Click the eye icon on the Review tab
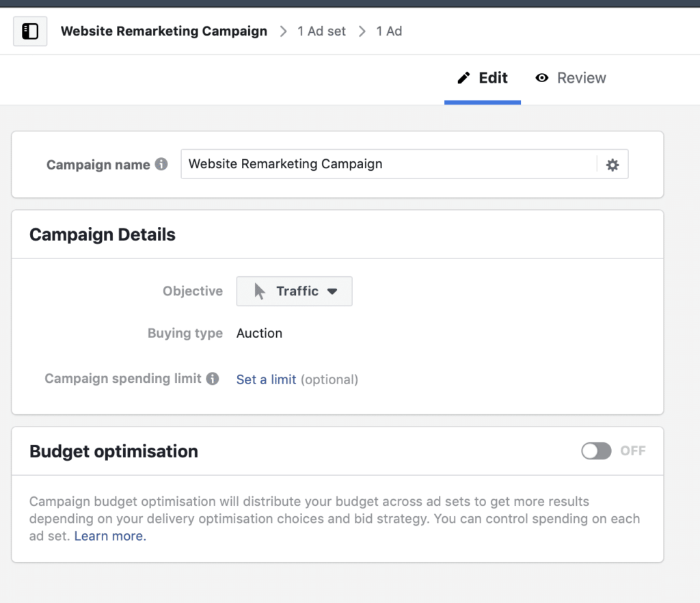The height and width of the screenshot is (603, 700). click(x=542, y=78)
